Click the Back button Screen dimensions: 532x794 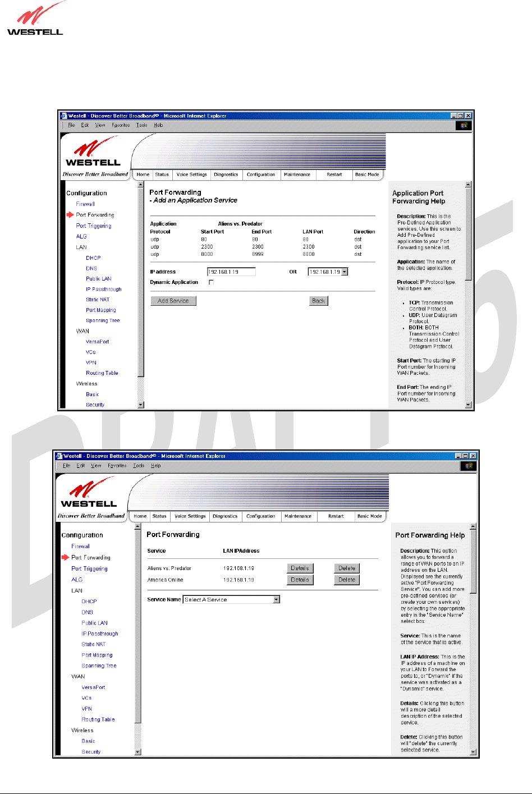click(319, 301)
